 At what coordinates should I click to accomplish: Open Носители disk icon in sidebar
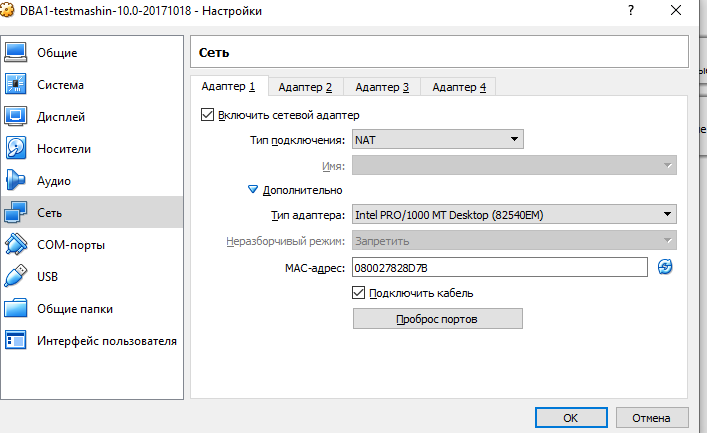coord(16,149)
